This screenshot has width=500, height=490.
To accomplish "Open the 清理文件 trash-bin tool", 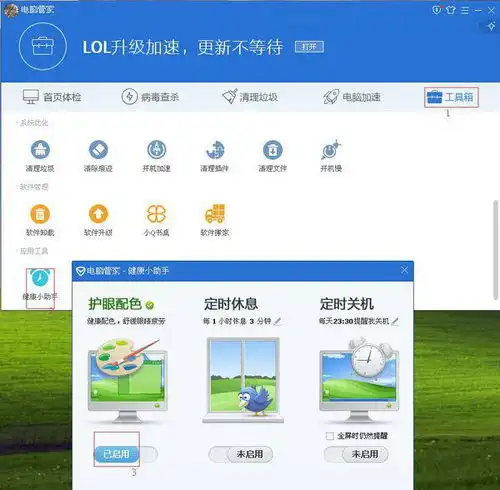I will click(273, 156).
